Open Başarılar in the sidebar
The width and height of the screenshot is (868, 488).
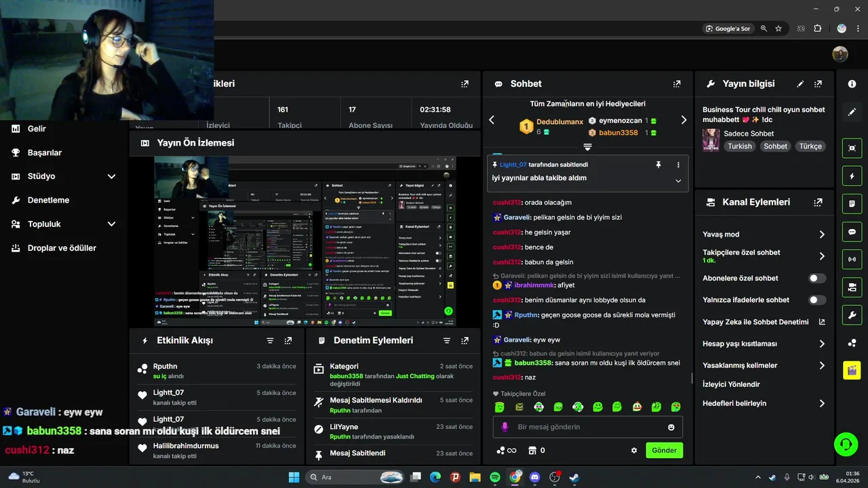click(x=45, y=152)
